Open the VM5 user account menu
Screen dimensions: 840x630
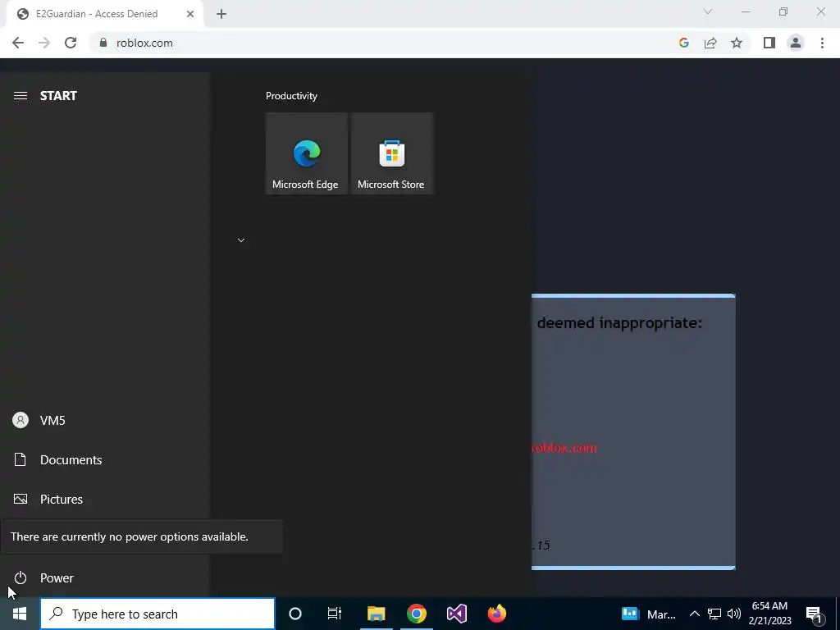click(104, 421)
